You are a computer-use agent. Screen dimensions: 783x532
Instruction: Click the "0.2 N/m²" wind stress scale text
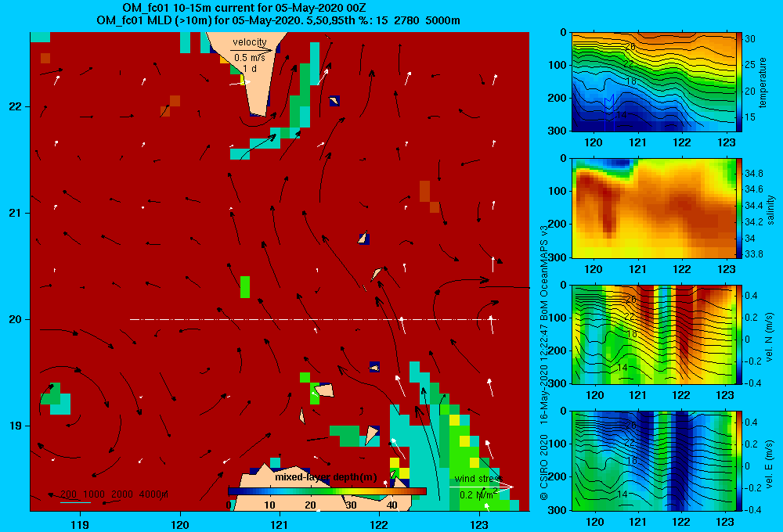tap(478, 495)
